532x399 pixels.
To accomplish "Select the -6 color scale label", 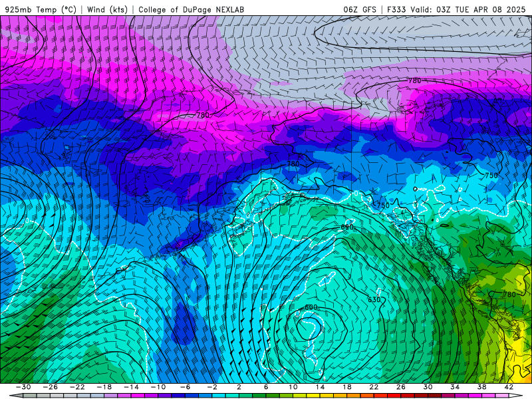I will click(x=185, y=387).
